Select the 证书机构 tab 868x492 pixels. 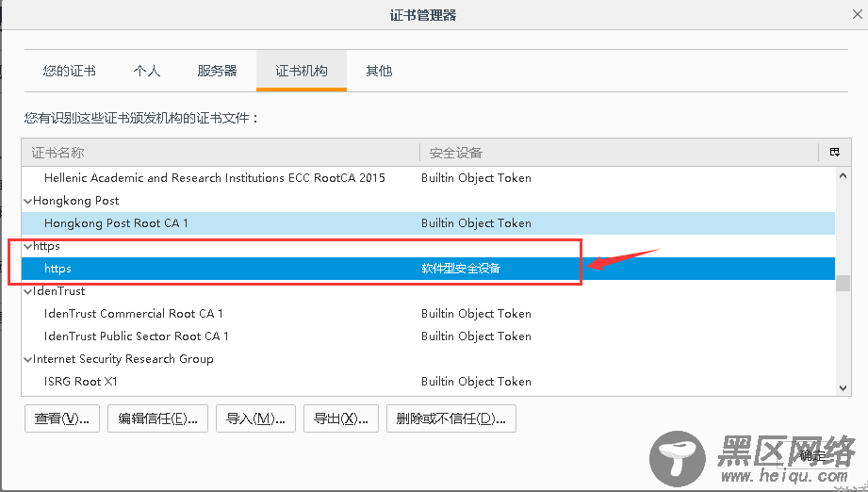pos(302,71)
